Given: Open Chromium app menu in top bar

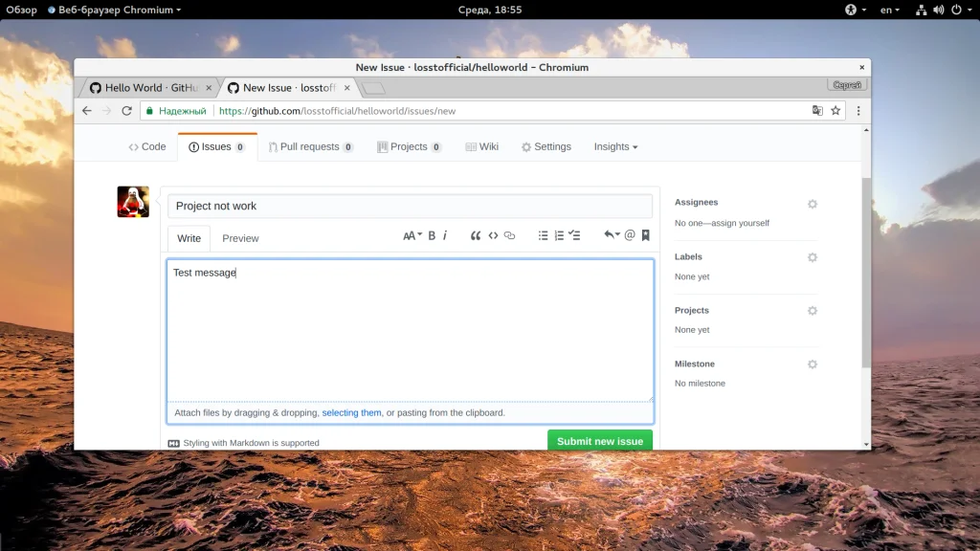Looking at the screenshot, I should tap(115, 10).
